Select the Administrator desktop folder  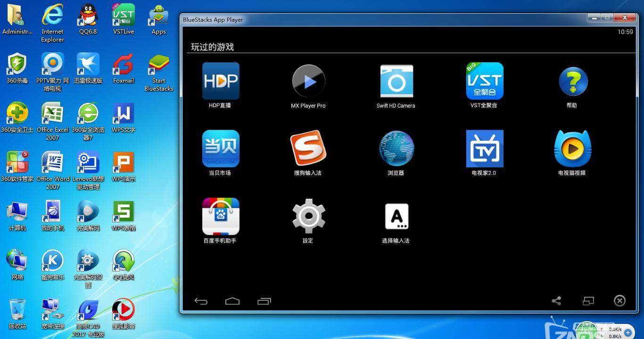click(x=17, y=20)
